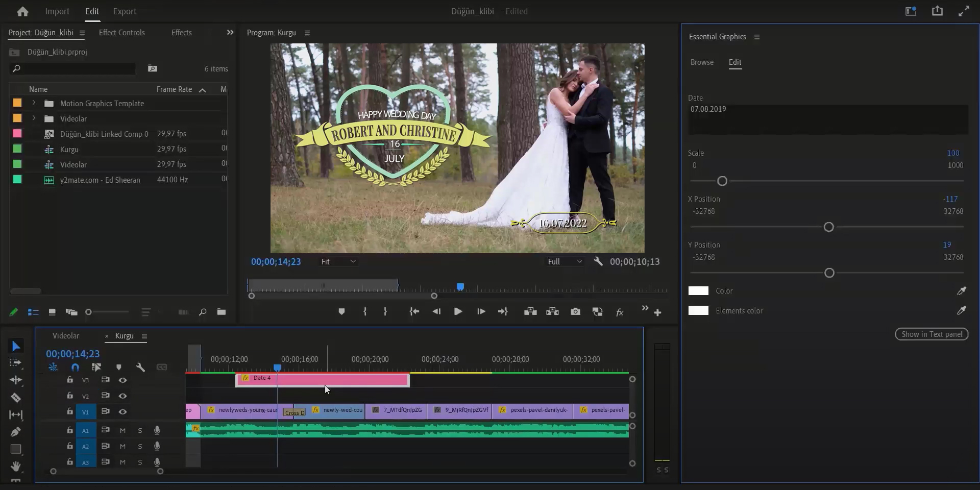This screenshot has width=980, height=490.
Task: Go to In point button
Action: (414, 311)
